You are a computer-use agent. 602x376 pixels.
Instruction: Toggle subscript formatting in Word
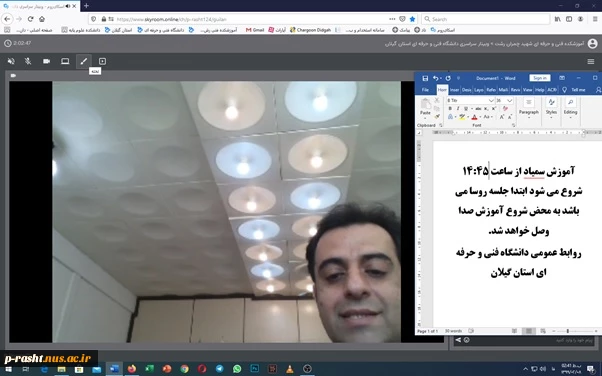(486, 109)
